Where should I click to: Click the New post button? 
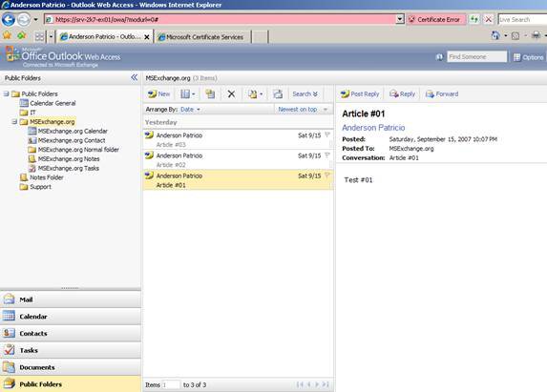click(x=158, y=94)
